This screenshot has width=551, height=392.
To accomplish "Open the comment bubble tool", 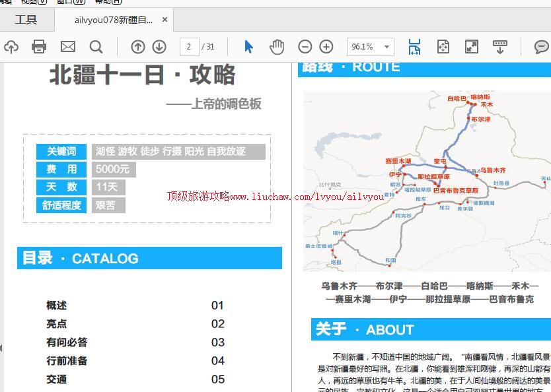I will 541,47.
